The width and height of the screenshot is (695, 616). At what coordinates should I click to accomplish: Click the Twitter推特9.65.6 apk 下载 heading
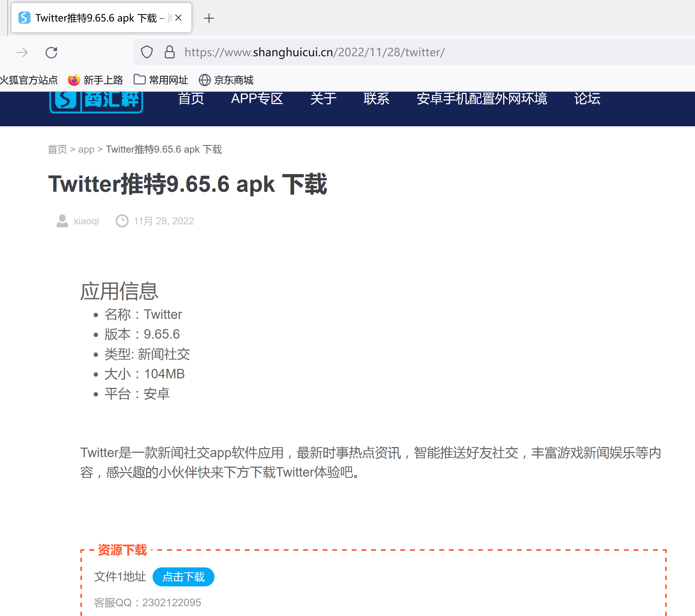pyautogui.click(x=188, y=184)
